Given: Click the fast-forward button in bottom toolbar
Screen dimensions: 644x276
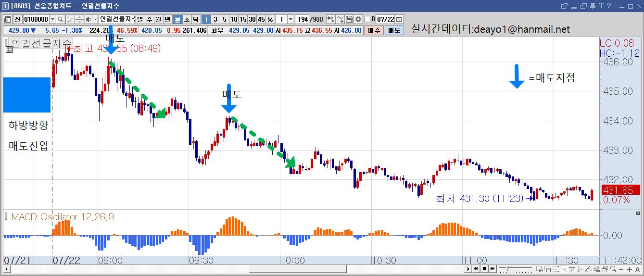Looking at the screenshot, I should (492, 269).
